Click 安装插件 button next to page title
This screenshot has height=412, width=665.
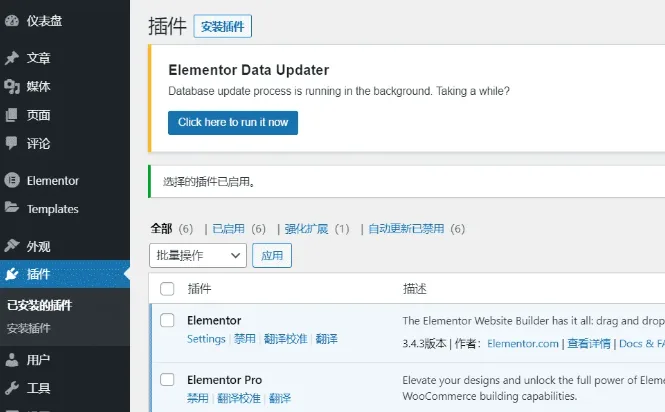pos(223,26)
